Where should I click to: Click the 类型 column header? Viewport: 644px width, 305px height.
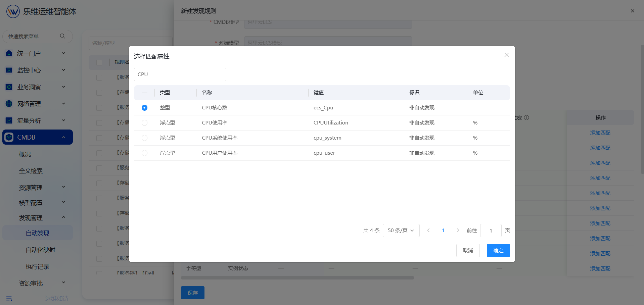(165, 93)
